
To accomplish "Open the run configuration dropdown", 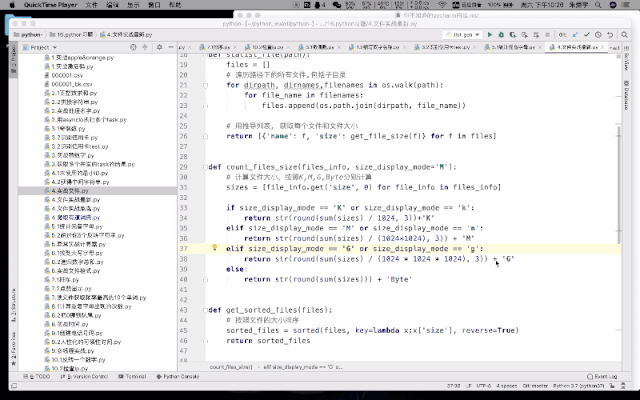I will coord(463,35).
